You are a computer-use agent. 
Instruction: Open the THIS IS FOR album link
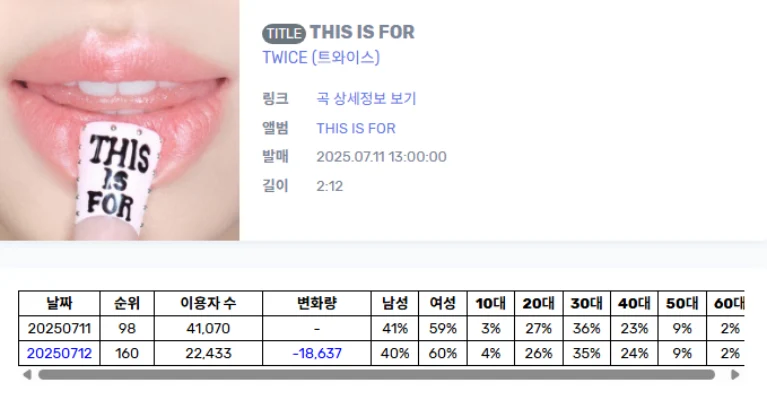(x=356, y=128)
